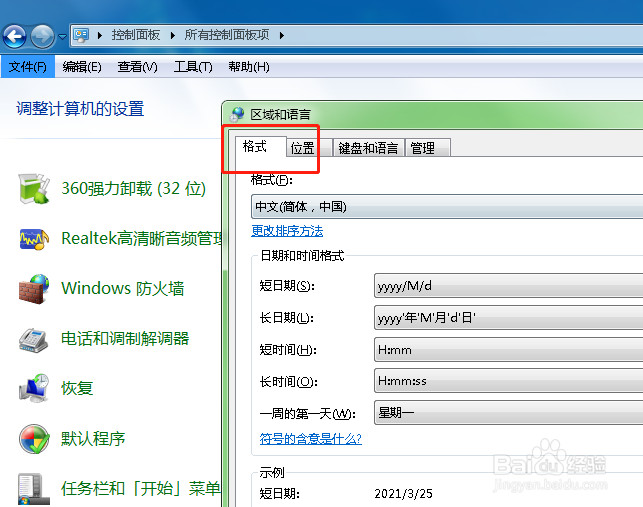The image size is (643, 507).
Task: Open the 中文(简体，中国) format dropdown
Action: tap(447, 207)
